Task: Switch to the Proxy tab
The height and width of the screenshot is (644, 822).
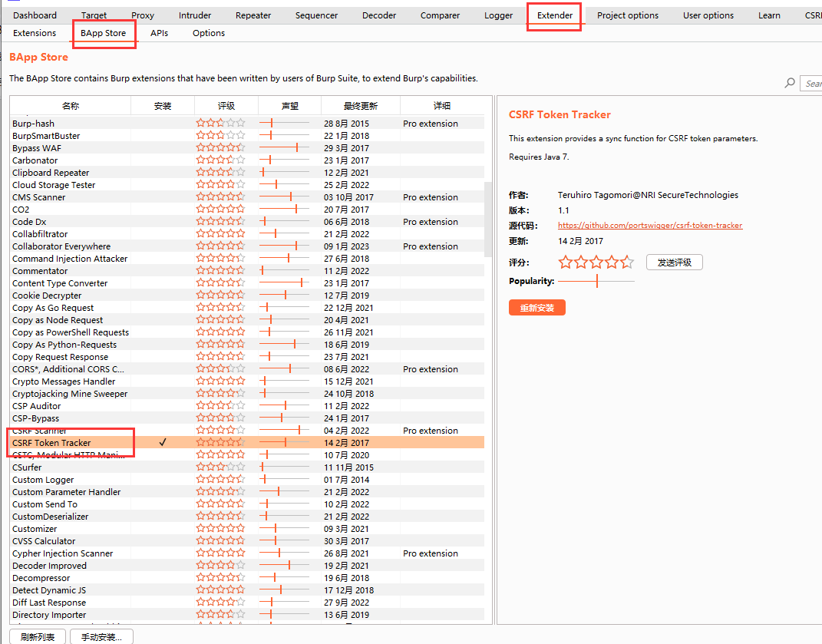Action: point(143,15)
